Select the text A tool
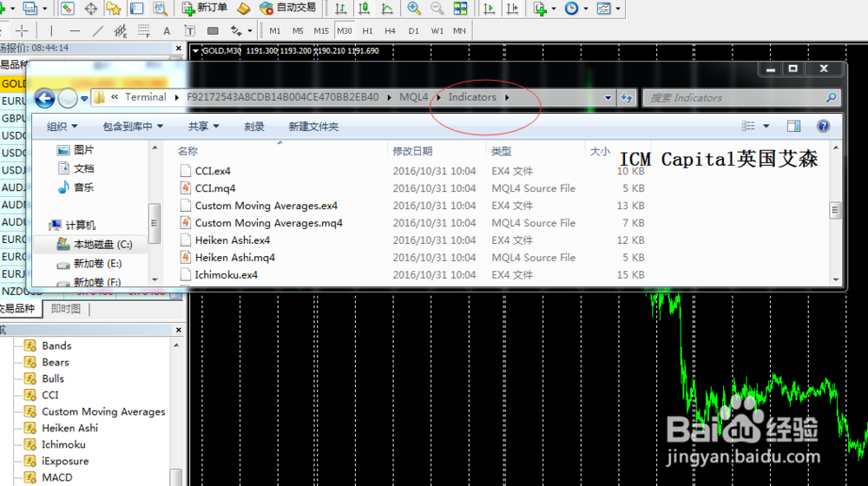868x486 pixels. click(167, 31)
